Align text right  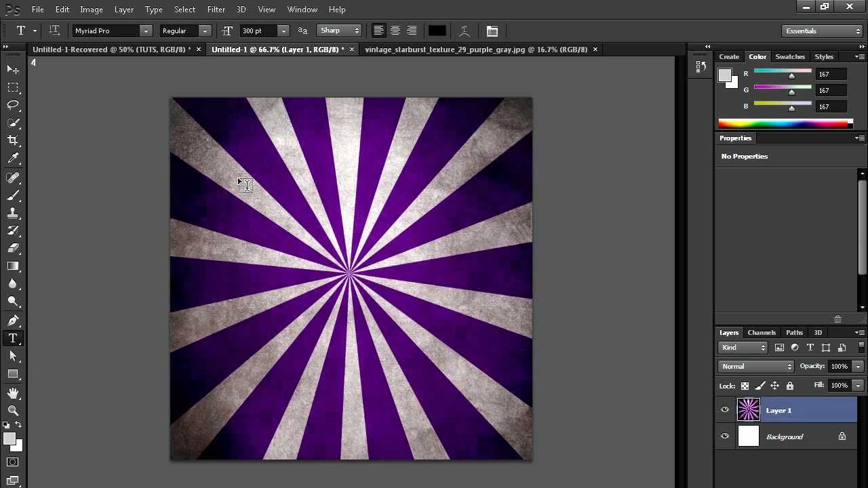(x=411, y=30)
